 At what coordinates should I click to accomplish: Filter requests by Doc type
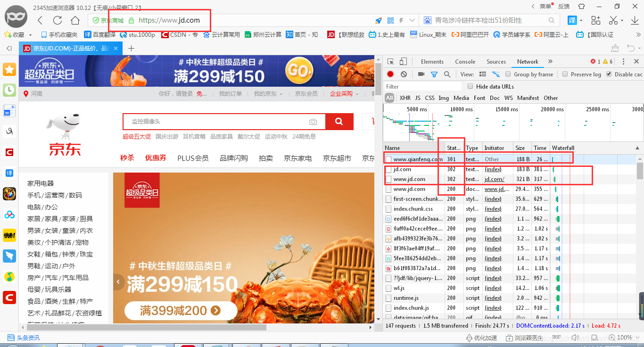(x=495, y=98)
